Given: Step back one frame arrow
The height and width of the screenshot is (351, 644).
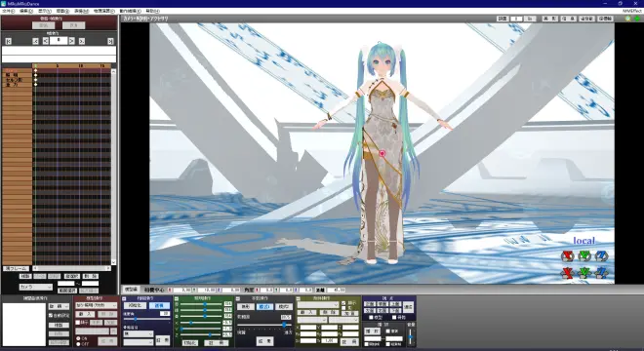Looking at the screenshot, I should point(46,41).
